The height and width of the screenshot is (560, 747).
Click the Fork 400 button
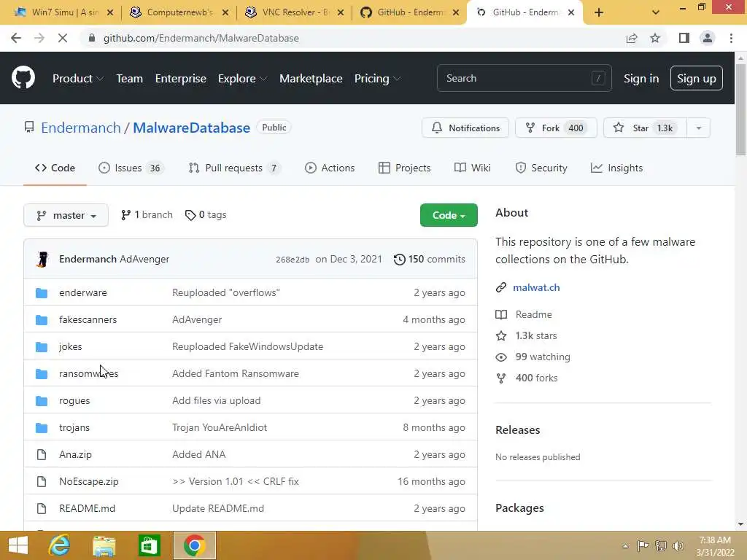coord(556,128)
